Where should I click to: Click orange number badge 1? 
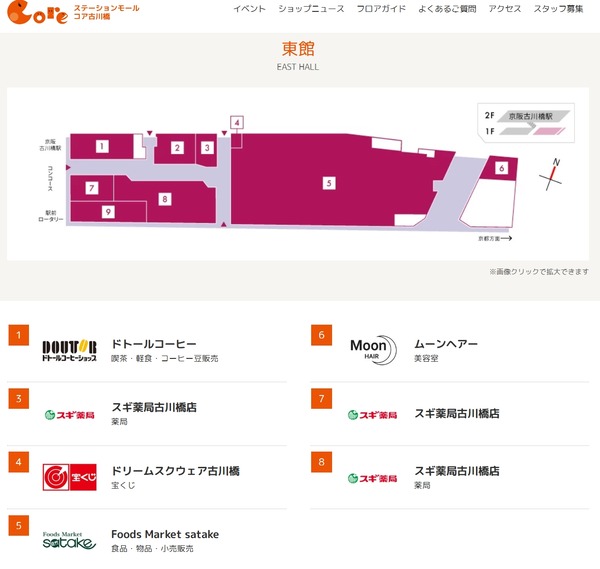[18, 335]
